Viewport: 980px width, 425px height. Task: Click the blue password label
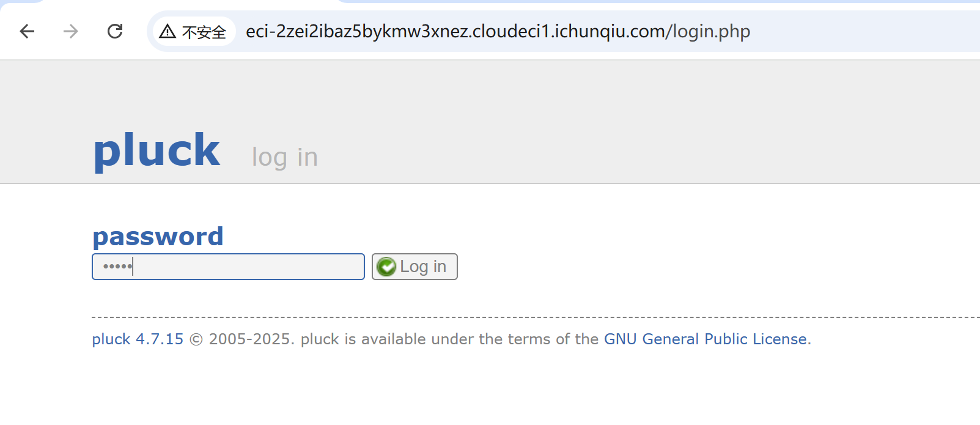point(158,237)
